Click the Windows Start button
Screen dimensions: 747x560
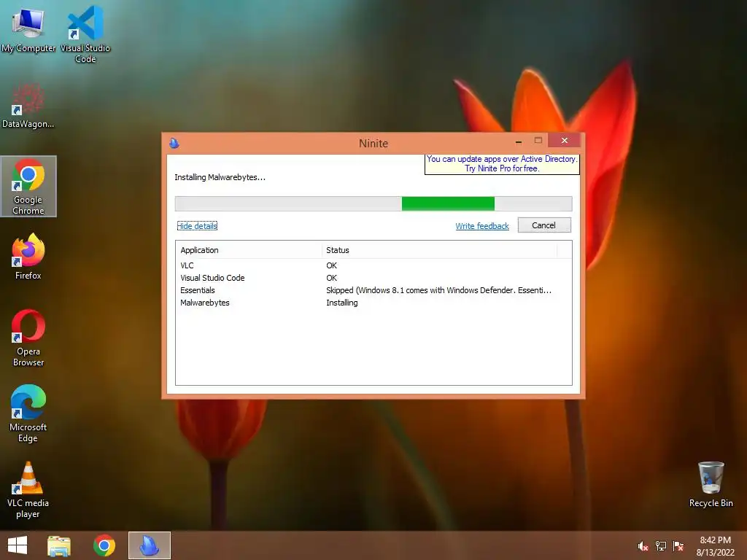tap(18, 545)
